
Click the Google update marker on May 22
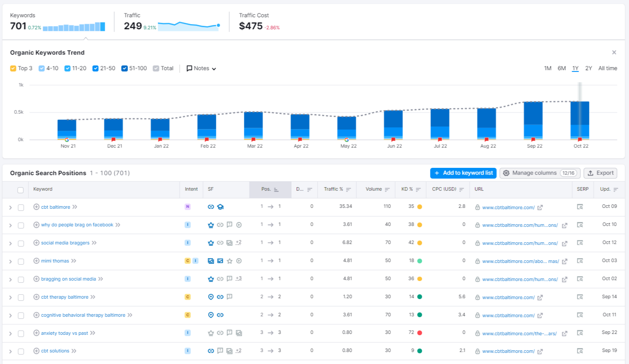pyautogui.click(x=347, y=139)
